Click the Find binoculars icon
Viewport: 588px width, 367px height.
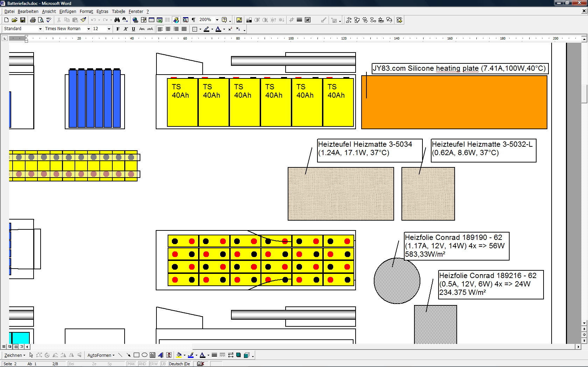coord(117,20)
